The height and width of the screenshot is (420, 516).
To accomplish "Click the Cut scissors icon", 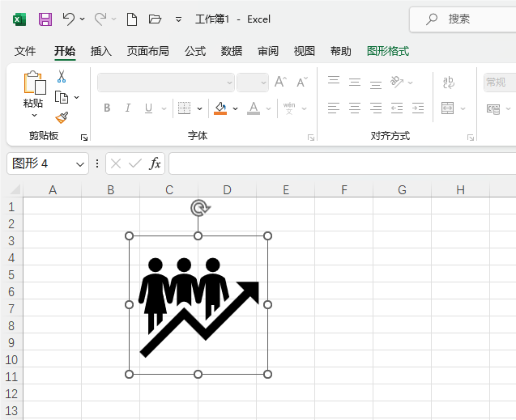I will pyautogui.click(x=62, y=76).
